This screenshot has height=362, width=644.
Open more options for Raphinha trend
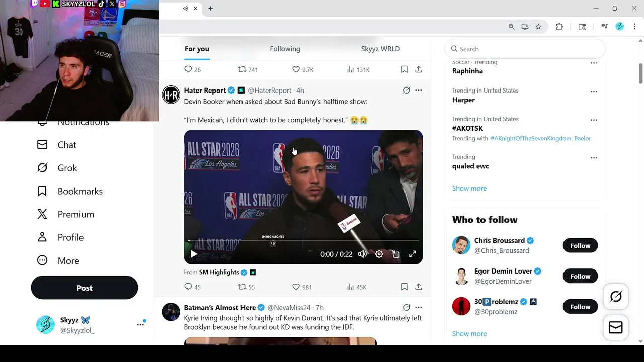(x=594, y=63)
